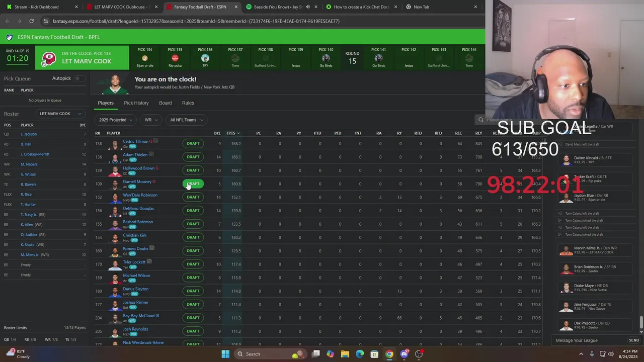Click the site information icon in address bar
The width and height of the screenshot is (644, 362).
[x=46, y=21]
